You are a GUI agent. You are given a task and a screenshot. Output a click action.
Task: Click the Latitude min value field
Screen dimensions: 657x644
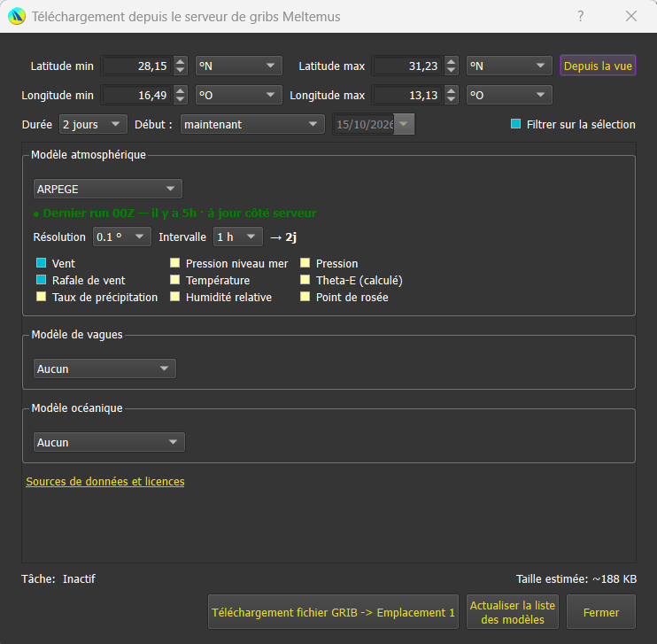click(137, 66)
